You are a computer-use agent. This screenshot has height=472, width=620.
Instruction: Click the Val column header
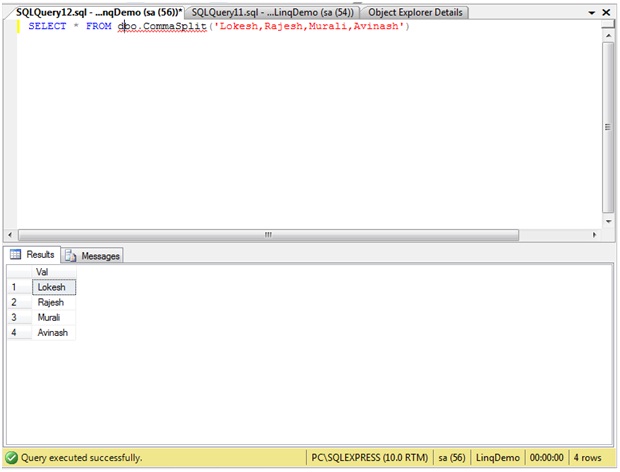click(x=54, y=272)
